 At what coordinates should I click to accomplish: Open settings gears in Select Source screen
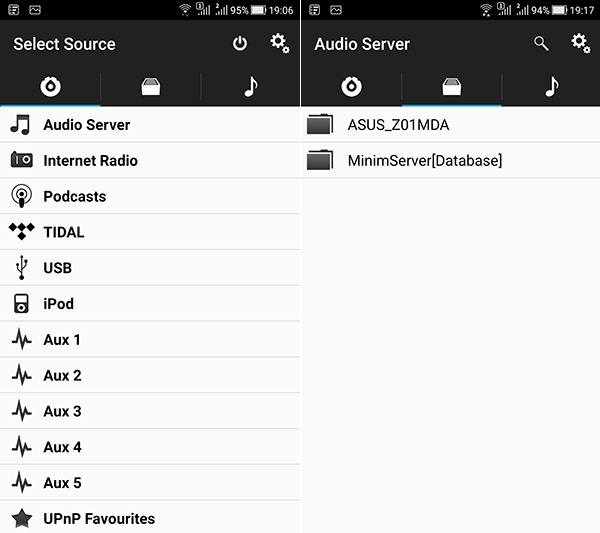(280, 43)
